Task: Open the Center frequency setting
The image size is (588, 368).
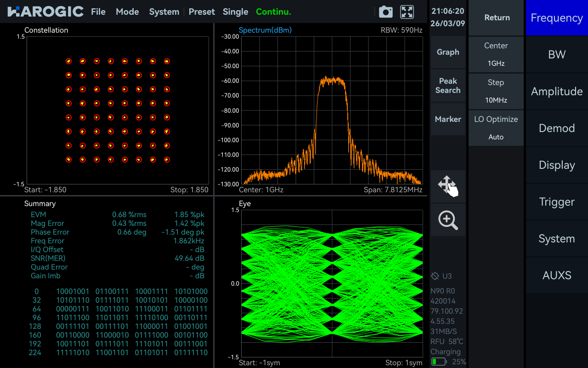Action: (x=496, y=54)
